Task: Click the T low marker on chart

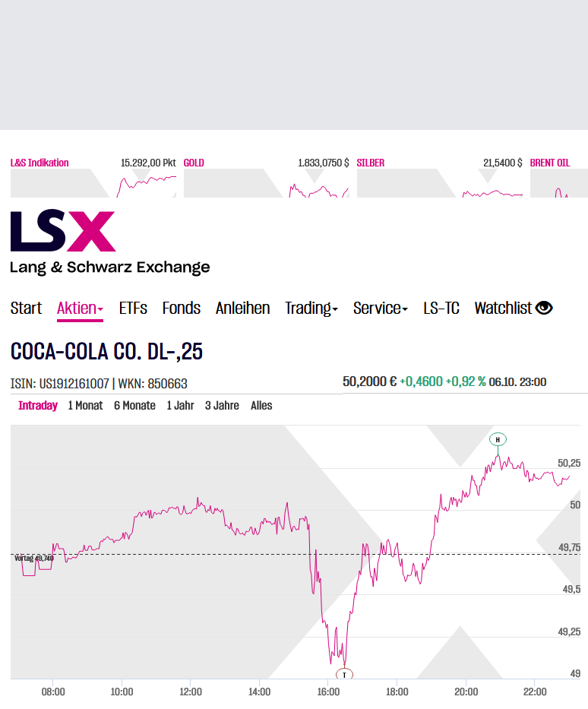Action: tap(344, 674)
